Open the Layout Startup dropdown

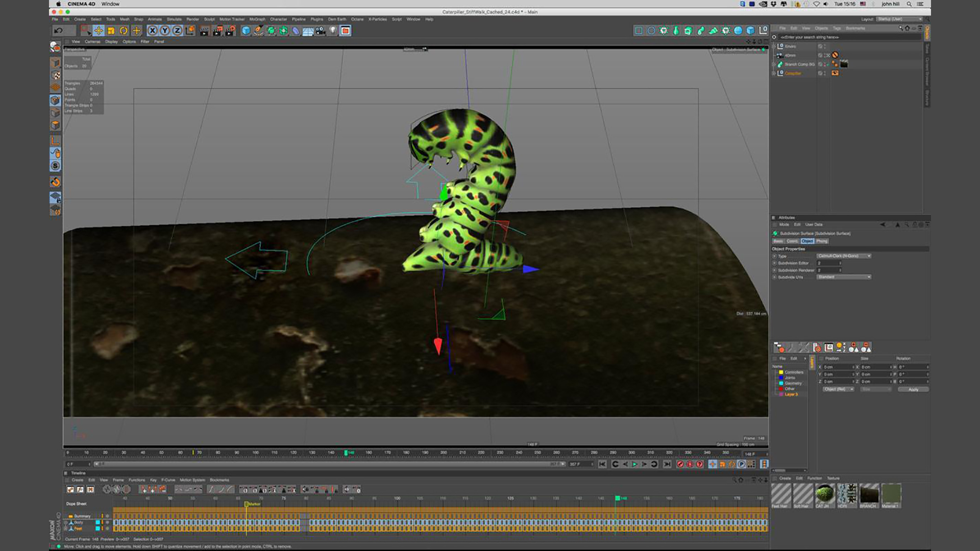900,19
